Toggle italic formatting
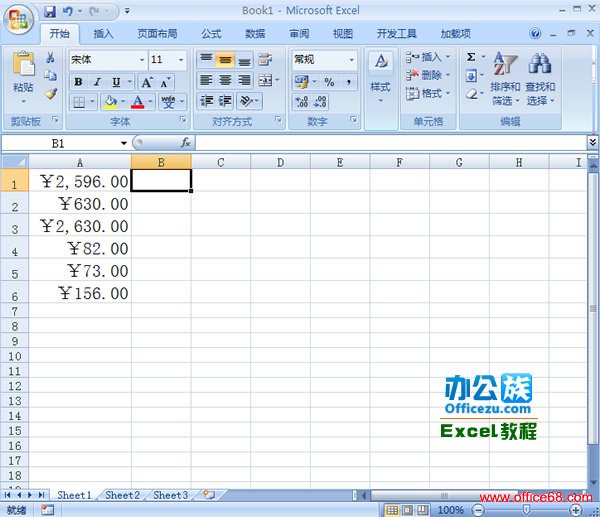This screenshot has height=517, width=600. coord(97,82)
